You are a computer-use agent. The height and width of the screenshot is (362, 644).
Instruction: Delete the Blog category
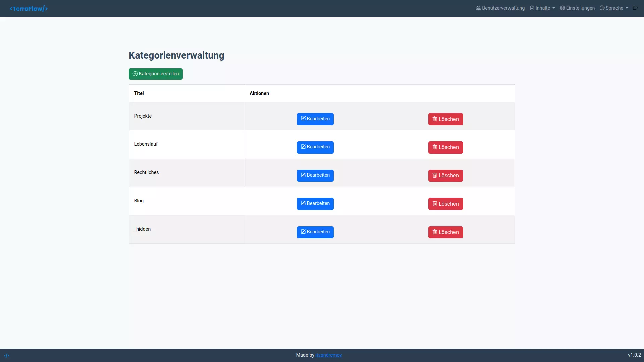coord(445,204)
